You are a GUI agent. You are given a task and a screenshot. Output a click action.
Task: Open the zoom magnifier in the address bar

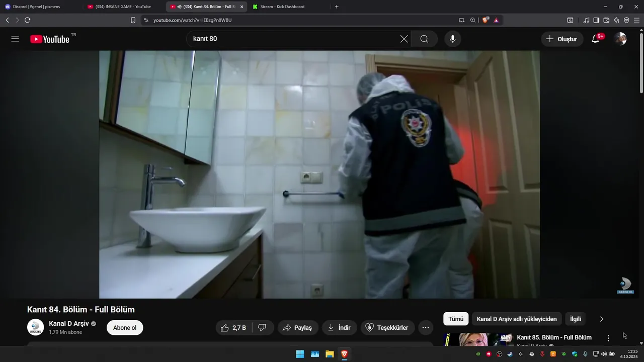point(473,20)
